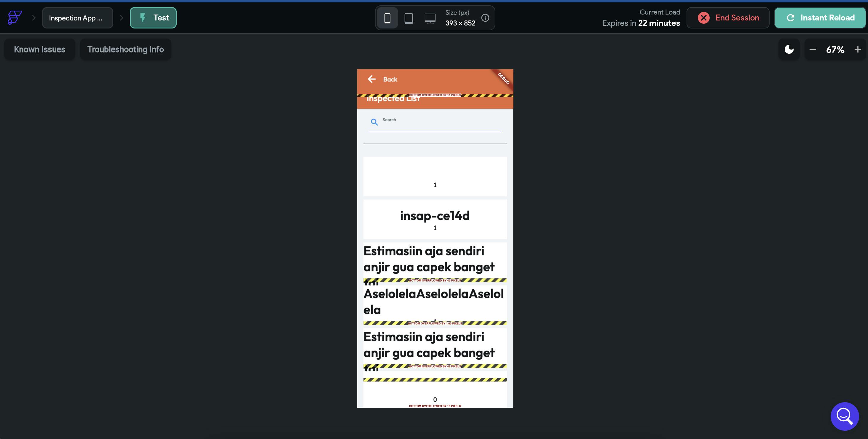The width and height of the screenshot is (868, 439).
Task: Toggle dark mode moon icon
Action: 789,50
